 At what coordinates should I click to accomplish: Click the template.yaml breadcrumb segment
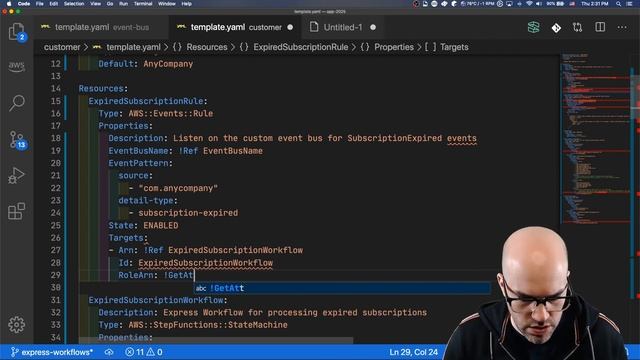coord(133,47)
